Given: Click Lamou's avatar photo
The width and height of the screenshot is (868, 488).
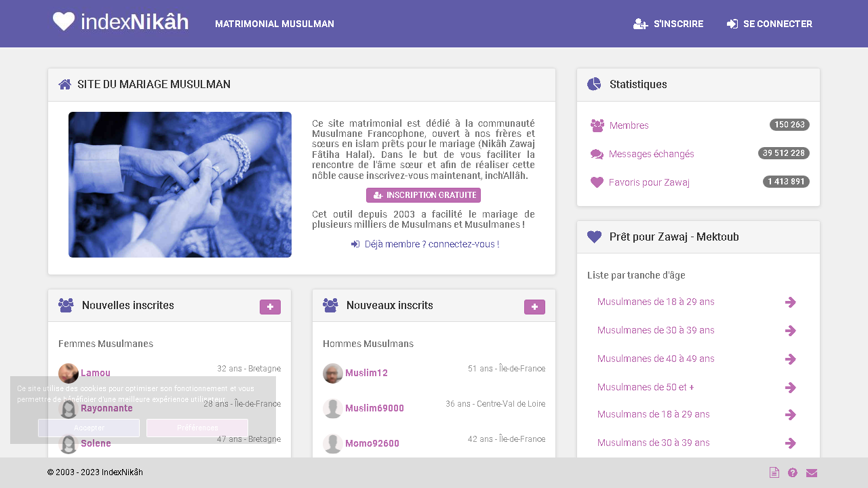Looking at the screenshot, I should 68,373.
